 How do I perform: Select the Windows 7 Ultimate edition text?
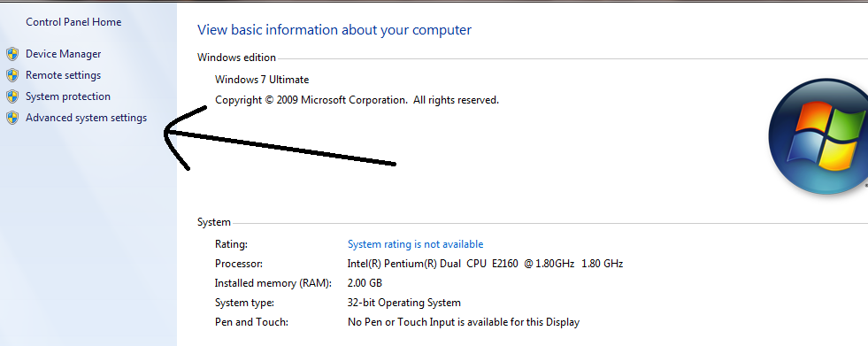pyautogui.click(x=262, y=80)
